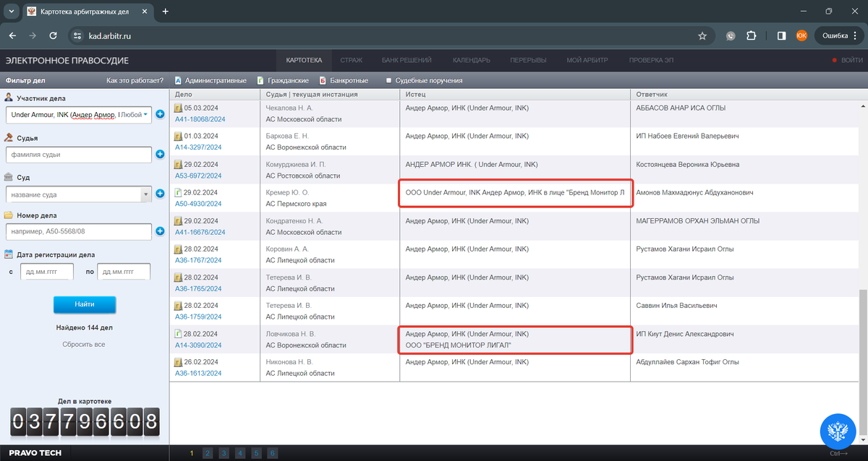The width and height of the screenshot is (868, 461).
Task: Open case A36-1765/2024
Action: pyautogui.click(x=198, y=288)
